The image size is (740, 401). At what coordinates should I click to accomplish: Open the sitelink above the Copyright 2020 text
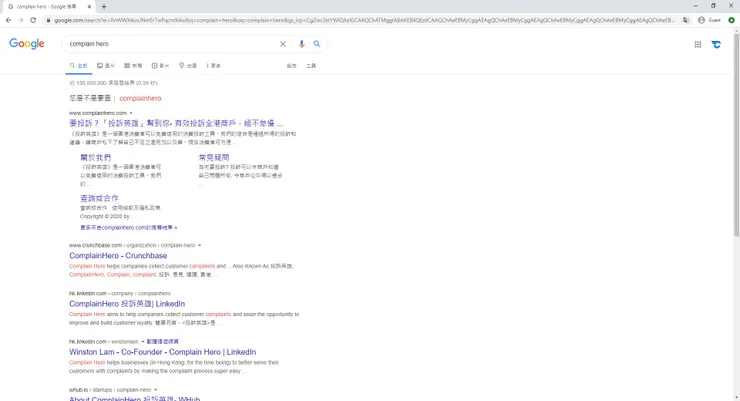(99, 198)
